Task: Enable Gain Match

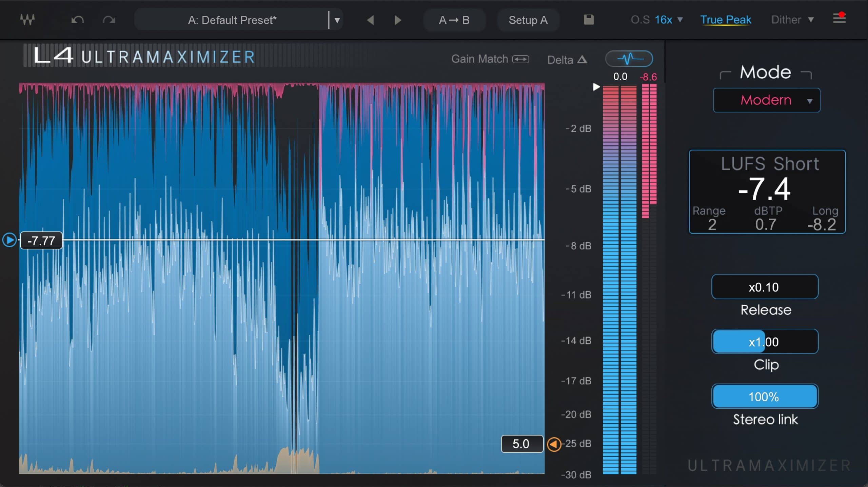Action: pyautogui.click(x=490, y=59)
